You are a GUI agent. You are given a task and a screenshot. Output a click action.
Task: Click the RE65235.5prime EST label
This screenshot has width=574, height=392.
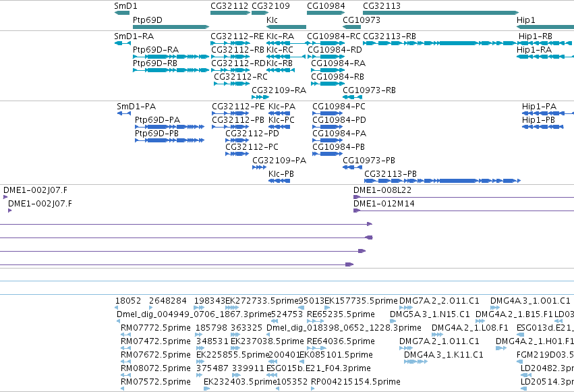click(x=341, y=314)
